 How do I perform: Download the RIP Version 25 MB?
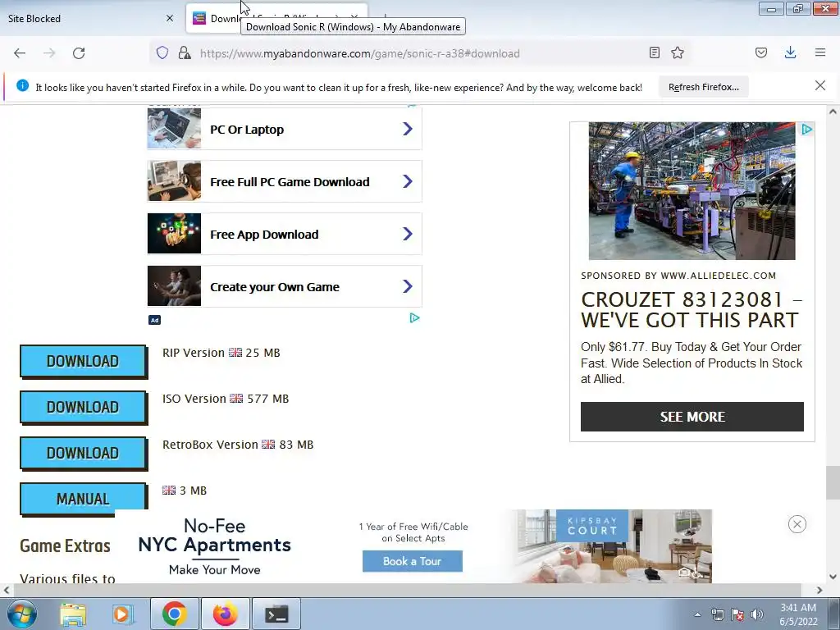click(83, 361)
